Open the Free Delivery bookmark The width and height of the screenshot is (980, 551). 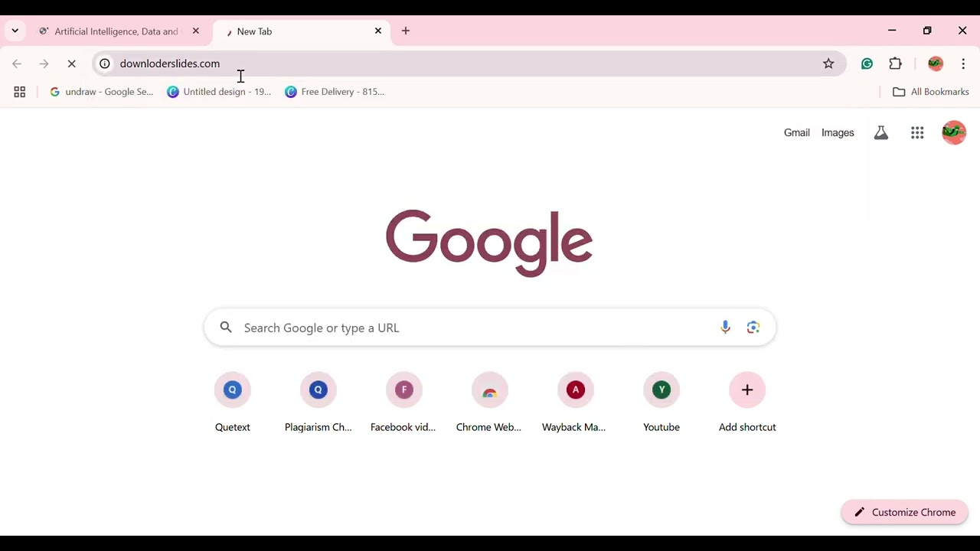(335, 92)
